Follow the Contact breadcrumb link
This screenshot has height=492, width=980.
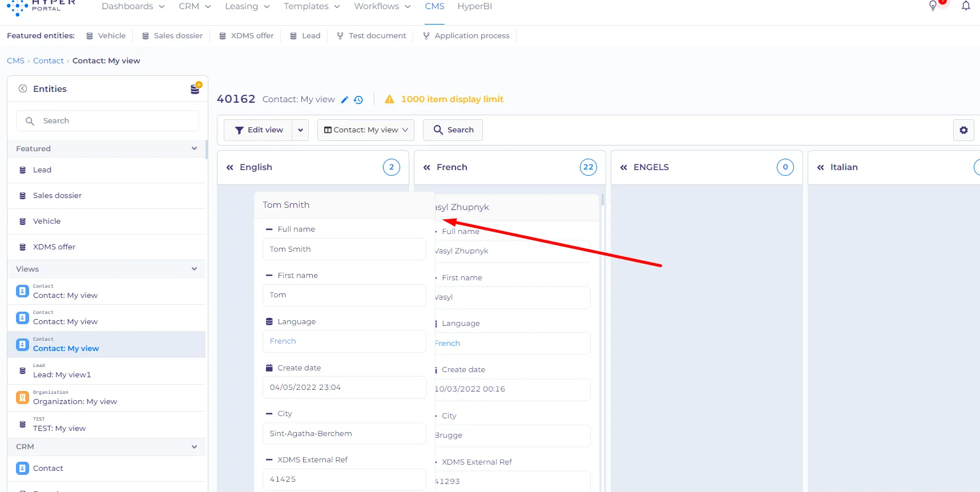coord(49,61)
